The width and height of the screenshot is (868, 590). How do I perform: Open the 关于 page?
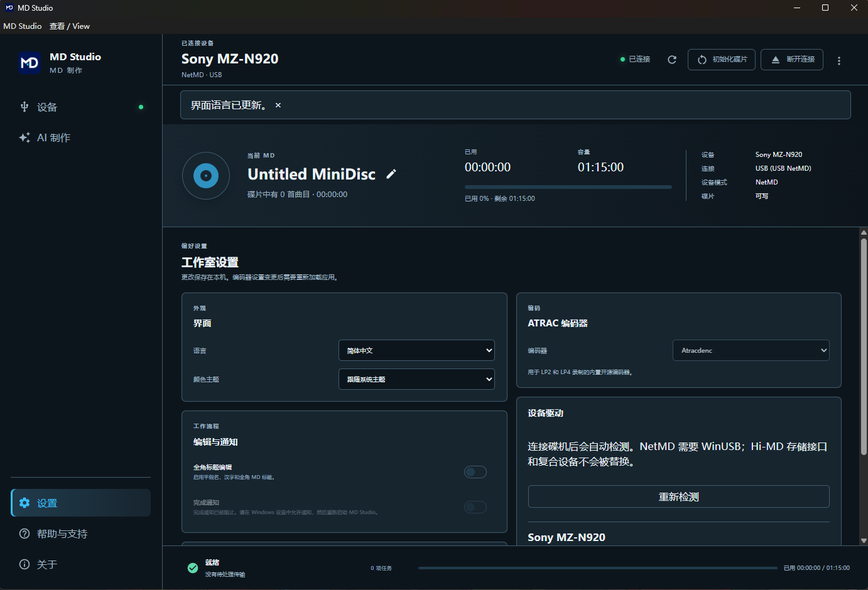(81, 564)
